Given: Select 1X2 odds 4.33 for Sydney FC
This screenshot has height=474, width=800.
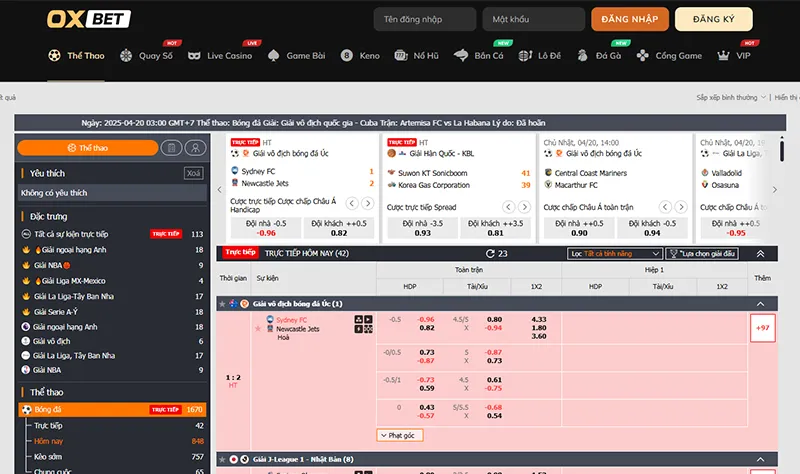Looking at the screenshot, I should coord(538,319).
